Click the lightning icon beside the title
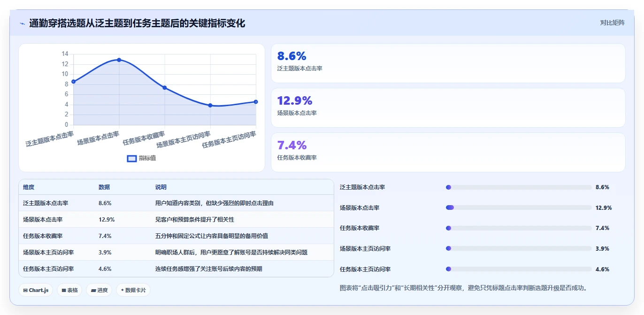 [22, 23]
